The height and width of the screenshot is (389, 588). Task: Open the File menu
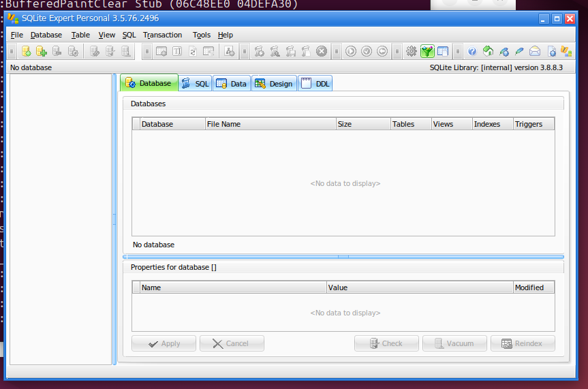click(17, 35)
